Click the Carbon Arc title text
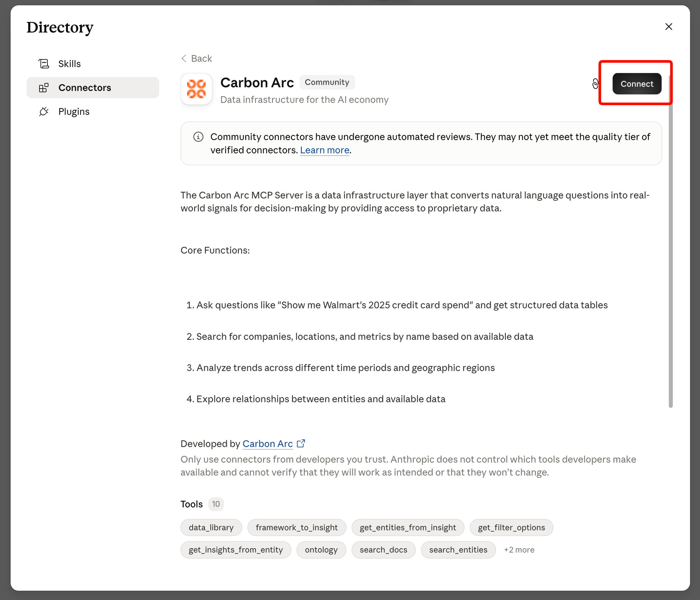Viewport: 700px width, 600px height. click(x=257, y=83)
